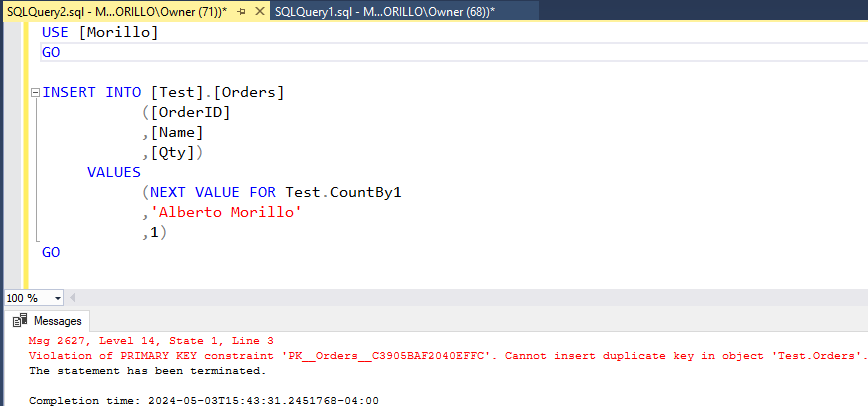Pin the SQLQuery2.sql tab
The height and width of the screenshot is (406, 868).
(x=241, y=10)
